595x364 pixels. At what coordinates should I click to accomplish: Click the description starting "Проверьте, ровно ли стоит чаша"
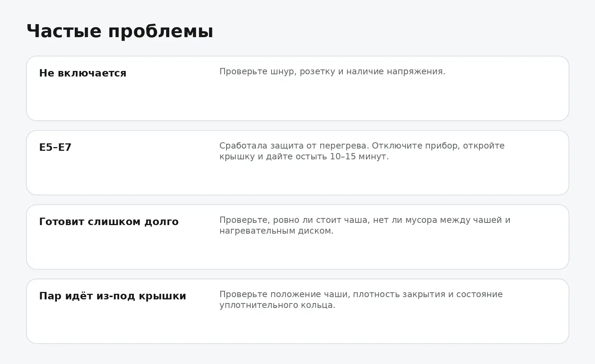pos(365,225)
